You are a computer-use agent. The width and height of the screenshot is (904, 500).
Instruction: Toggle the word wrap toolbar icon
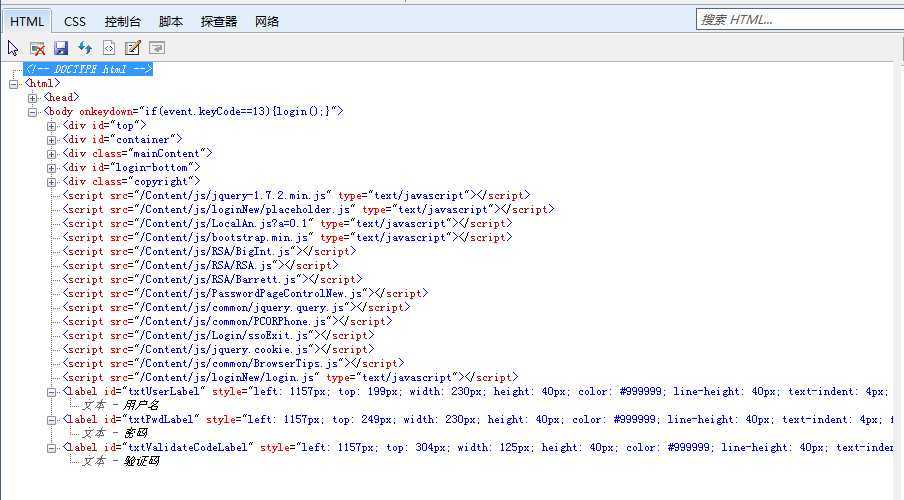(x=157, y=48)
